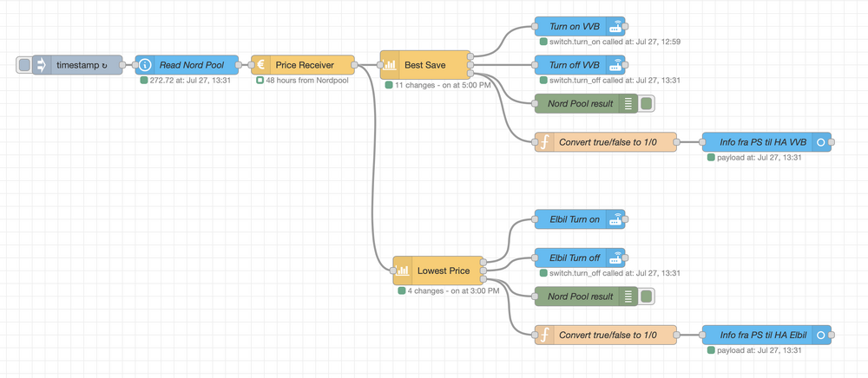Image resolution: width=868 pixels, height=378 pixels.
Task: Click the circle icon on Info fra PS til HA VVB
Action: pos(821,142)
